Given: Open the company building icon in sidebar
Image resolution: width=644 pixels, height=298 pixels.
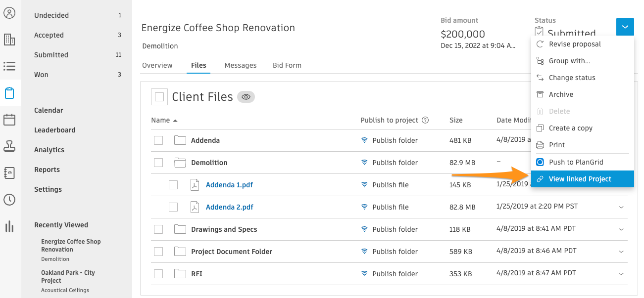Looking at the screenshot, I should point(9,40).
